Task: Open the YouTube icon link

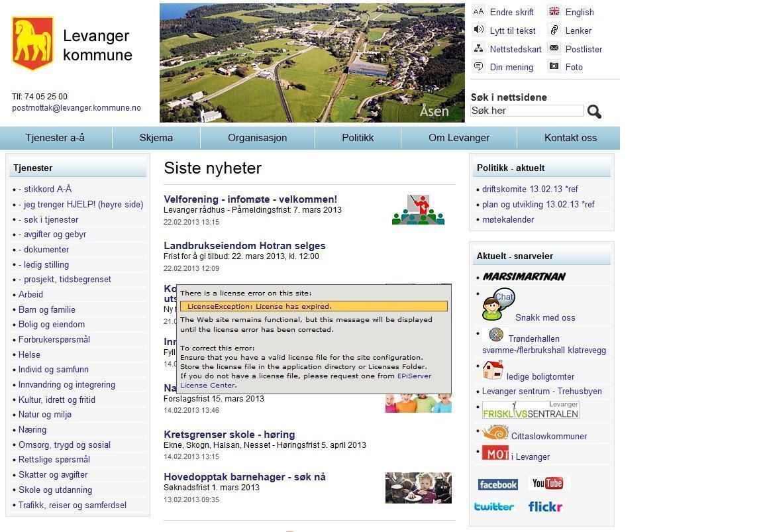Action: (548, 483)
